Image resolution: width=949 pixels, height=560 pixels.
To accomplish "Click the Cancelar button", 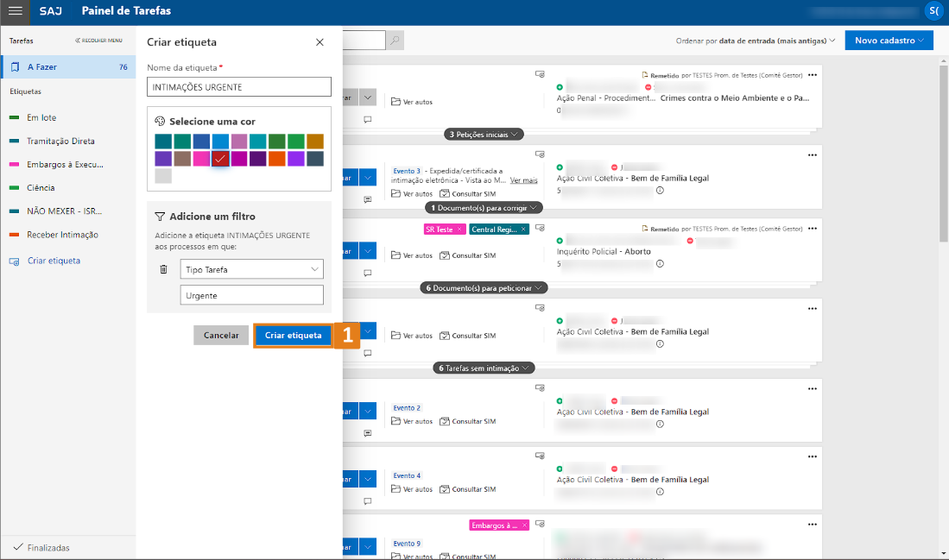I will [x=221, y=336].
